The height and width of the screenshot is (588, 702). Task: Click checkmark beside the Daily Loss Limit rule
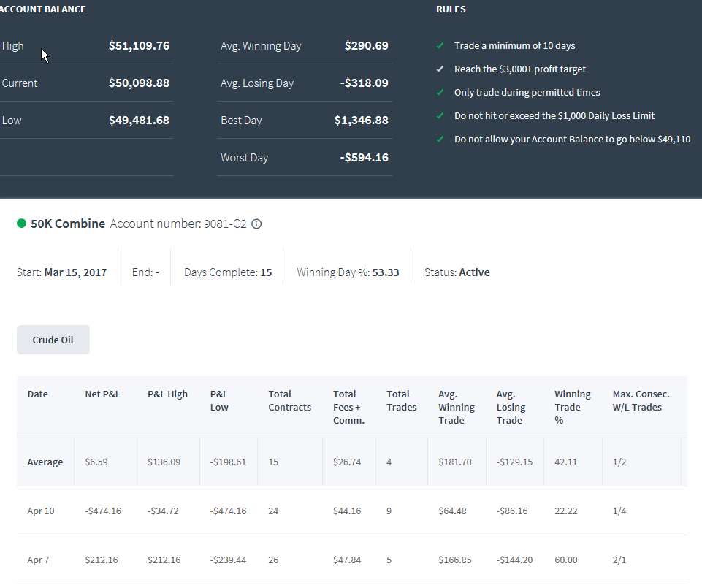440,115
